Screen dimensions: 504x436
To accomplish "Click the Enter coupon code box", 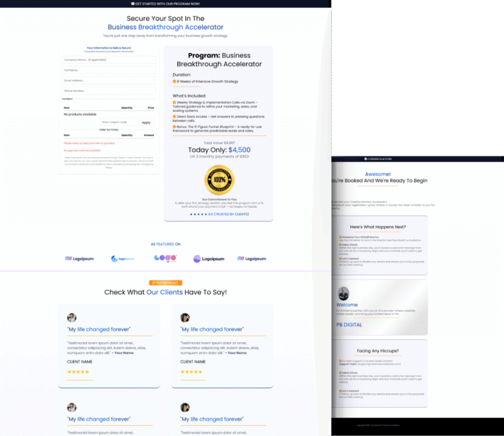I will point(118,122).
